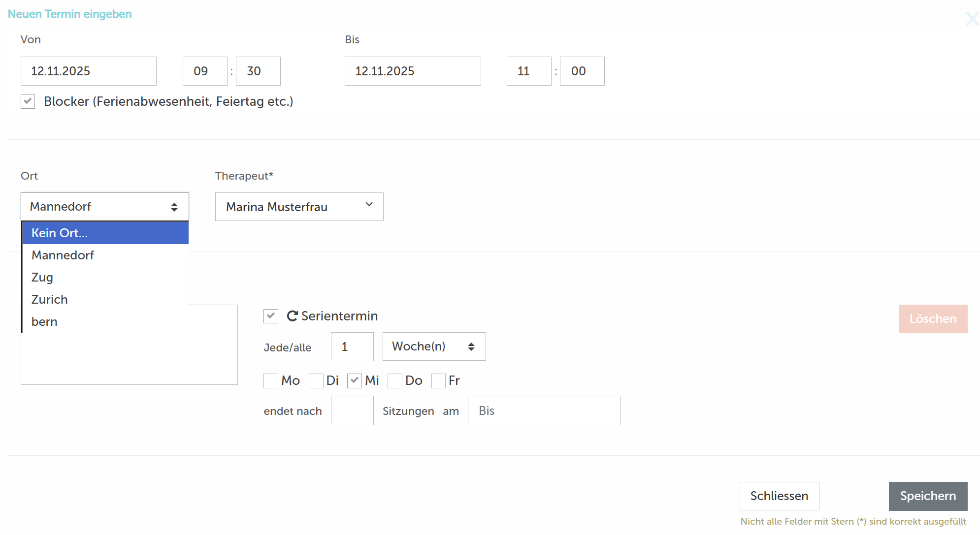
Task: Toggle the Blocker checkbox
Action: 28,102
